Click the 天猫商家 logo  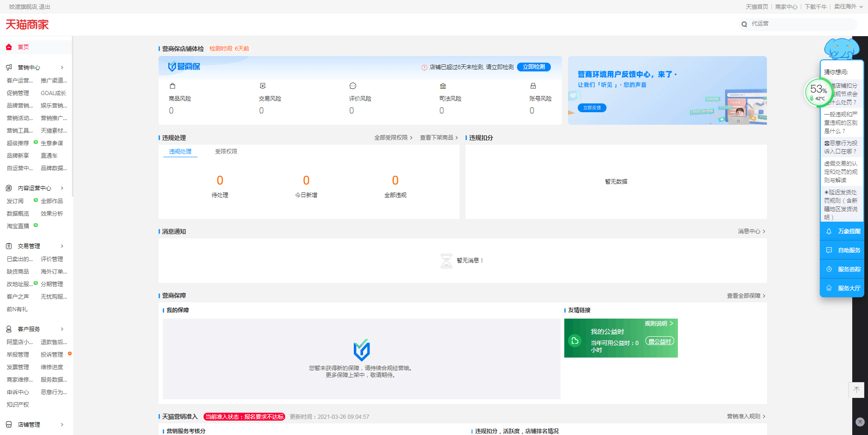(x=27, y=25)
